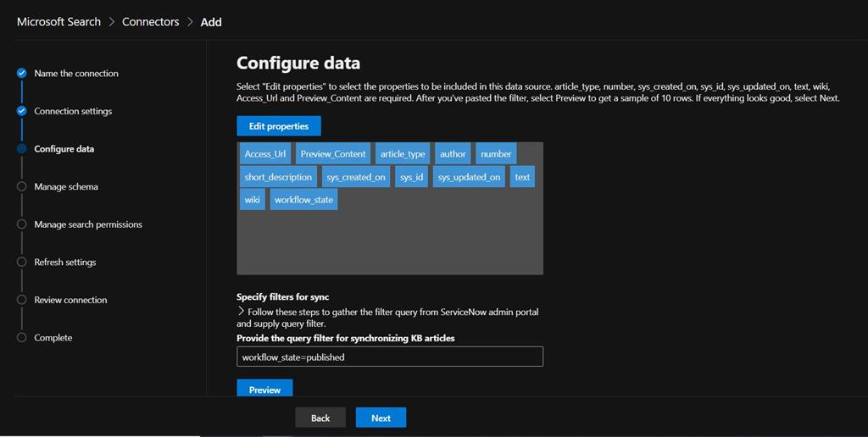Click the Next button
The image size is (868, 437).
381,418
